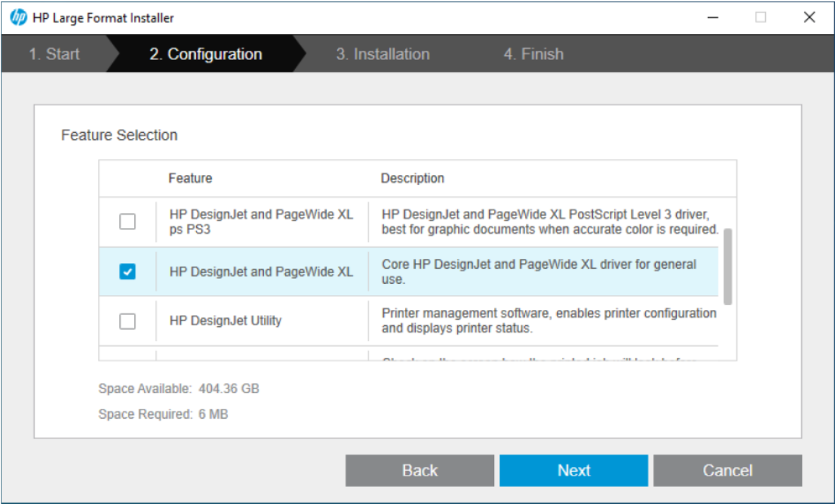Click the core driver description text
This screenshot has height=504, width=835.
[x=539, y=272]
